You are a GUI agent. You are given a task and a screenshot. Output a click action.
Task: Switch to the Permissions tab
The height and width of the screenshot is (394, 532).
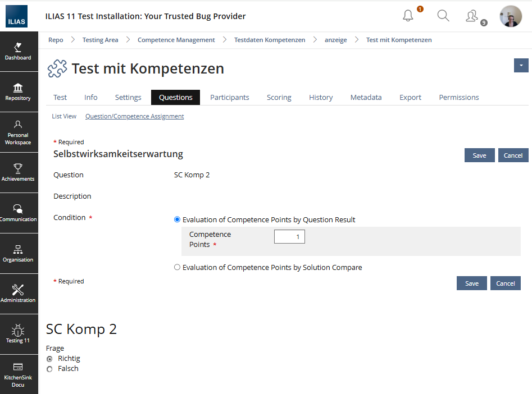[x=459, y=97]
